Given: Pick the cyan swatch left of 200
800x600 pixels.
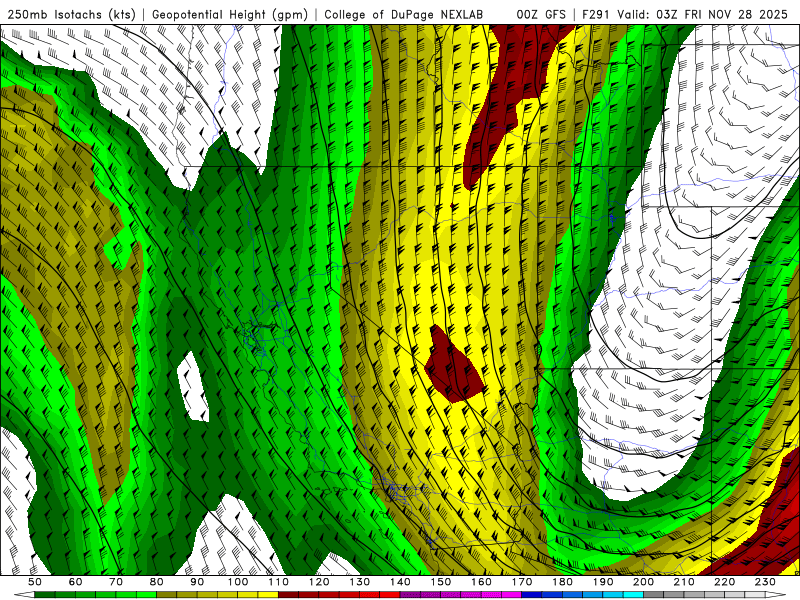Looking at the screenshot, I should tap(633, 595).
